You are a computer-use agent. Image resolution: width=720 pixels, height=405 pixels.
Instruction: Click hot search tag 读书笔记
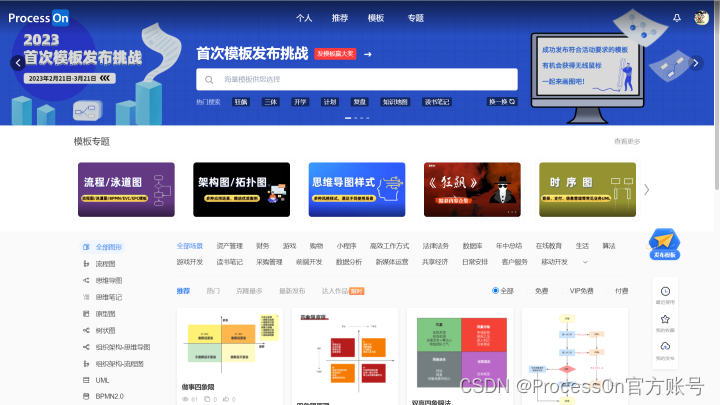coord(437,102)
